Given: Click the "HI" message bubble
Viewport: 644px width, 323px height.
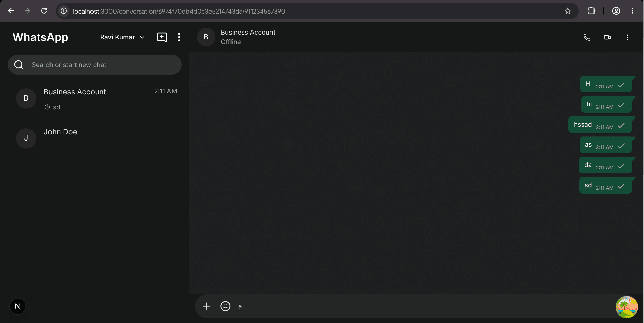Looking at the screenshot, I should pos(606,84).
